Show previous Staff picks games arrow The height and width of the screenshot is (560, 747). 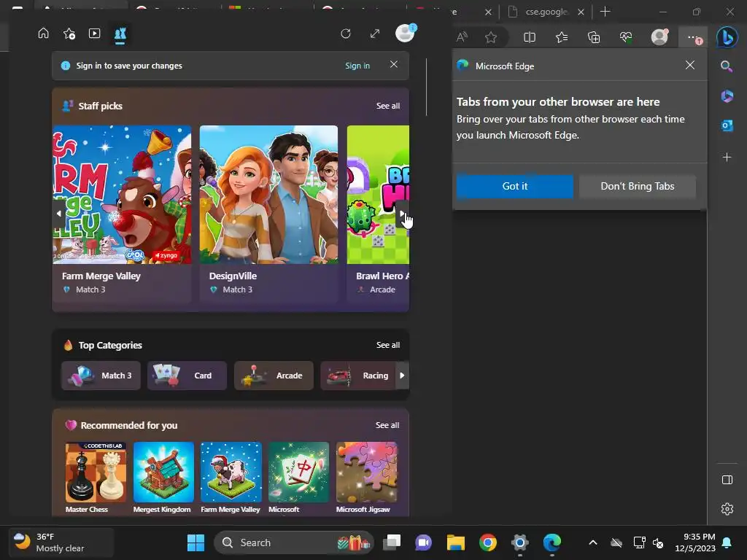[x=59, y=214]
